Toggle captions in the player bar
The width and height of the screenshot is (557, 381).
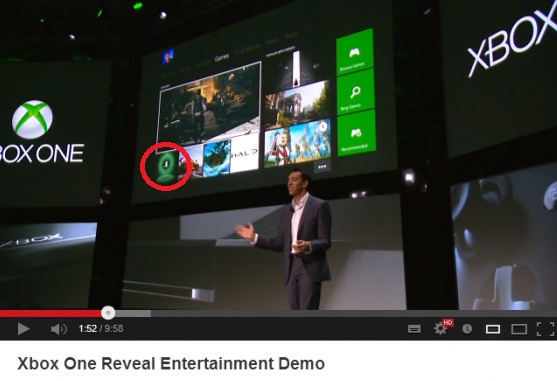click(x=414, y=329)
